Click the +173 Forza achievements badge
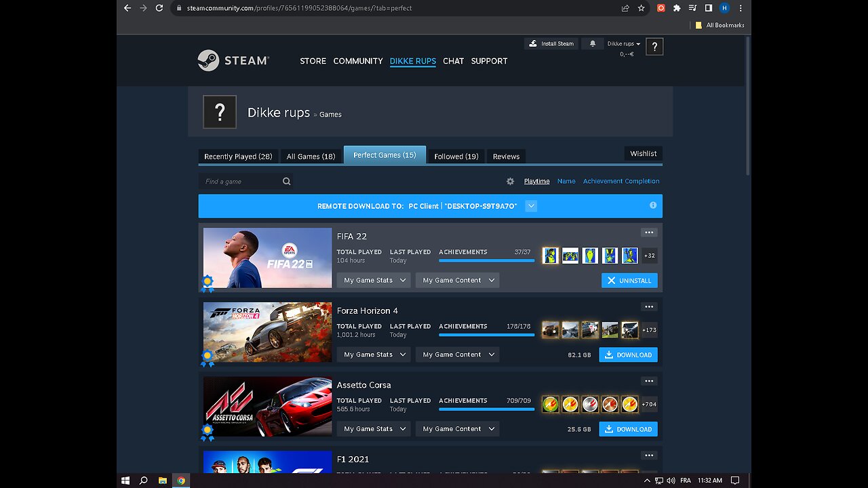Image resolution: width=868 pixels, height=488 pixels. point(650,330)
